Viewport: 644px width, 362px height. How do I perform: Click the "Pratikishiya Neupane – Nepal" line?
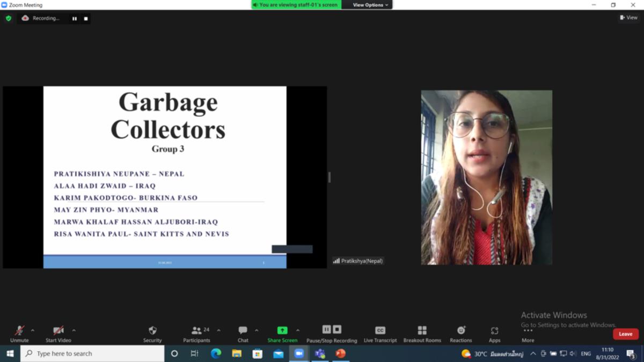[119, 174]
